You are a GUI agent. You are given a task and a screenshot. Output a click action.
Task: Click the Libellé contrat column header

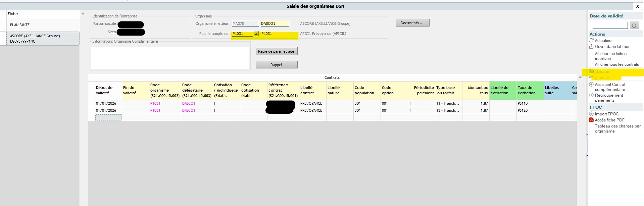(312, 90)
